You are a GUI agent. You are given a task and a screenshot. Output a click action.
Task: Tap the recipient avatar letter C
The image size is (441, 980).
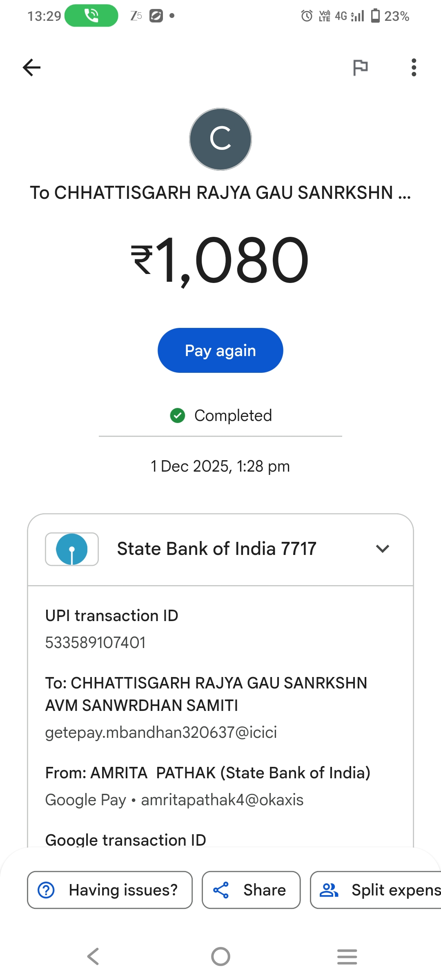pos(220,139)
